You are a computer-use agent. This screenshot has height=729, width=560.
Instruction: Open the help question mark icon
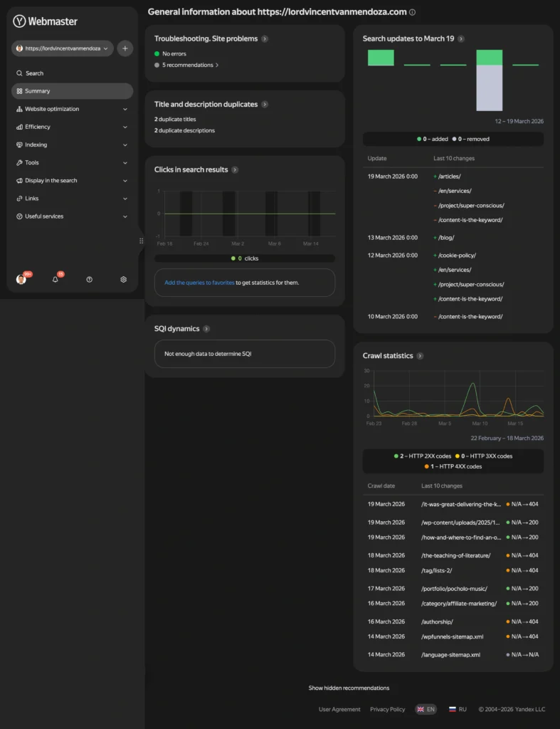(x=89, y=279)
